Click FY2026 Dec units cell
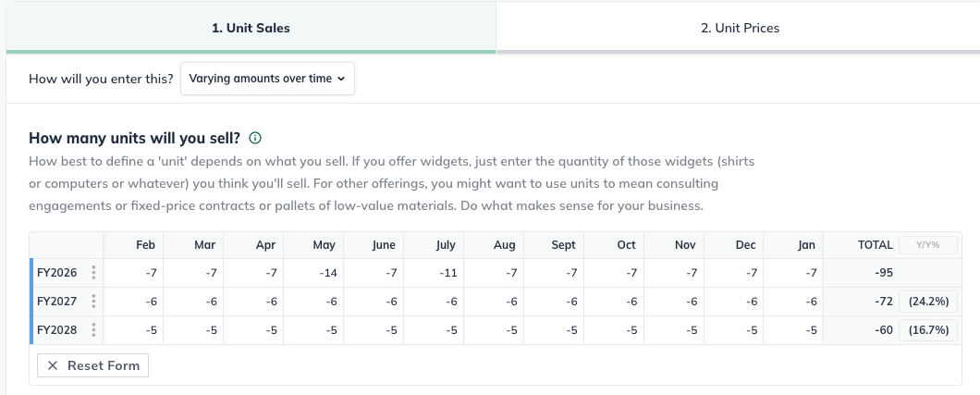The width and height of the screenshot is (980, 395). click(735, 273)
